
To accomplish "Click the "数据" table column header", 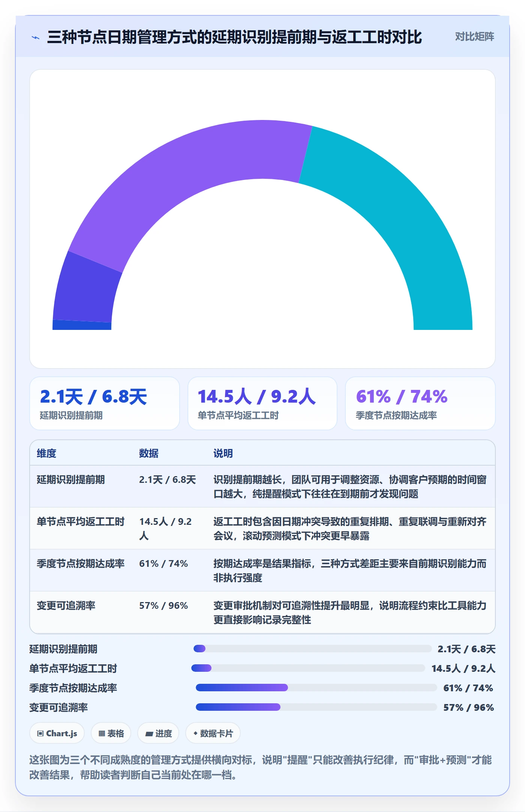I will coord(149,453).
